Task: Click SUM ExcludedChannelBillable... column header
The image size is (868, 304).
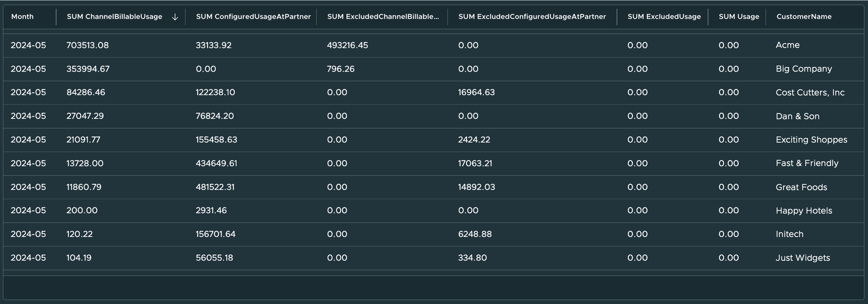Action: pos(383,17)
